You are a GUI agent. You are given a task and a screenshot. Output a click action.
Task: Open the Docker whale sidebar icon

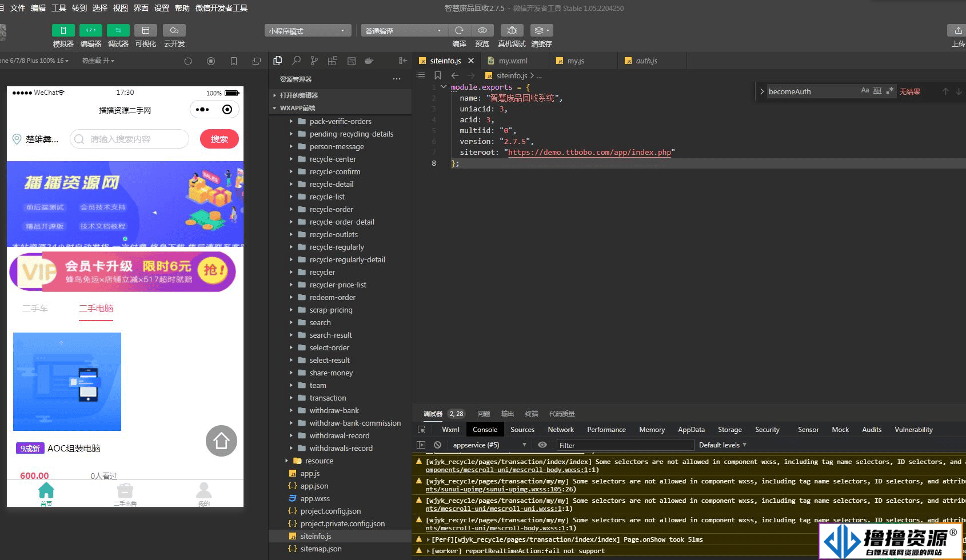[x=369, y=61]
